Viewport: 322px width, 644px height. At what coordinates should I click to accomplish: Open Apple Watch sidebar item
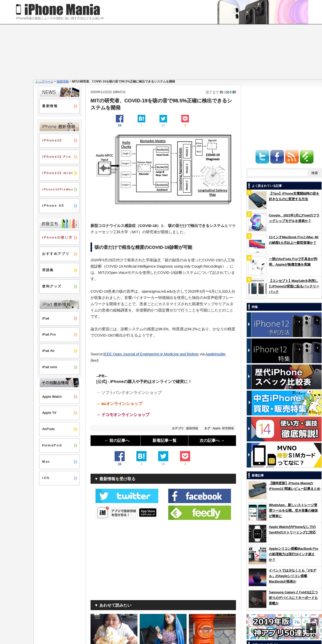59,396
